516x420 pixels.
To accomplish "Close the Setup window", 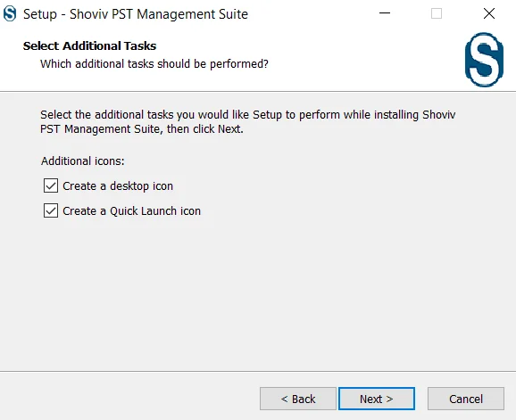I will click(489, 13).
